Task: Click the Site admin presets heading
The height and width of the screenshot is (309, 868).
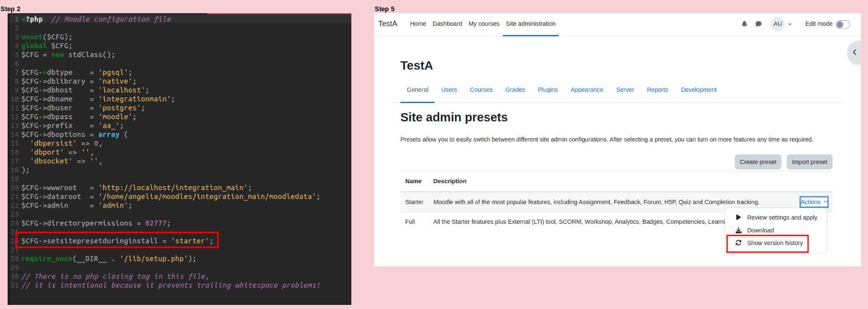Action: coord(454,117)
